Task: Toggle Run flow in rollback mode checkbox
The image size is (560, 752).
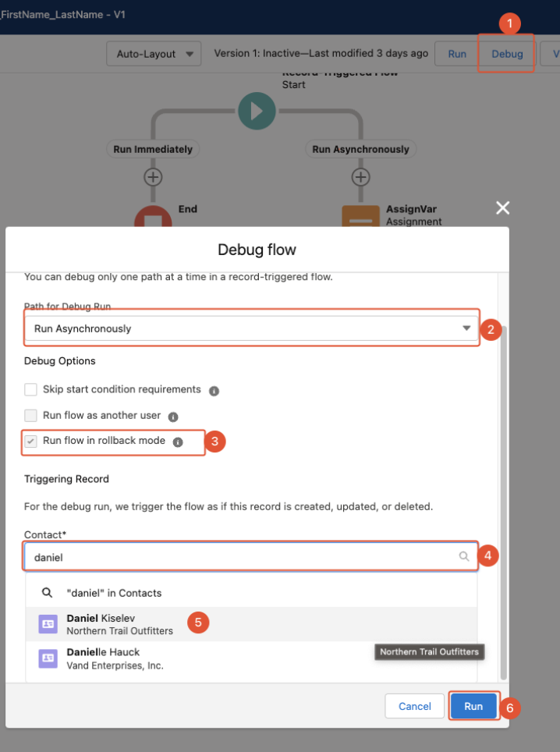Action: 31,442
